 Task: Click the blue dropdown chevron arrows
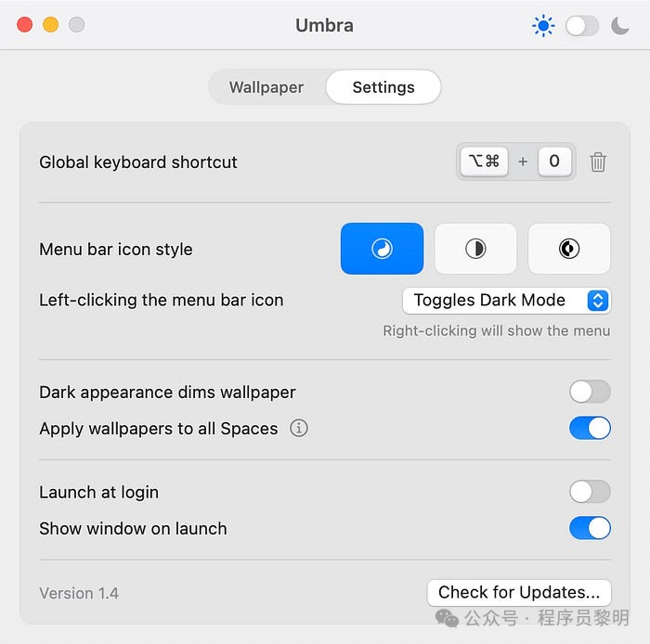point(598,301)
